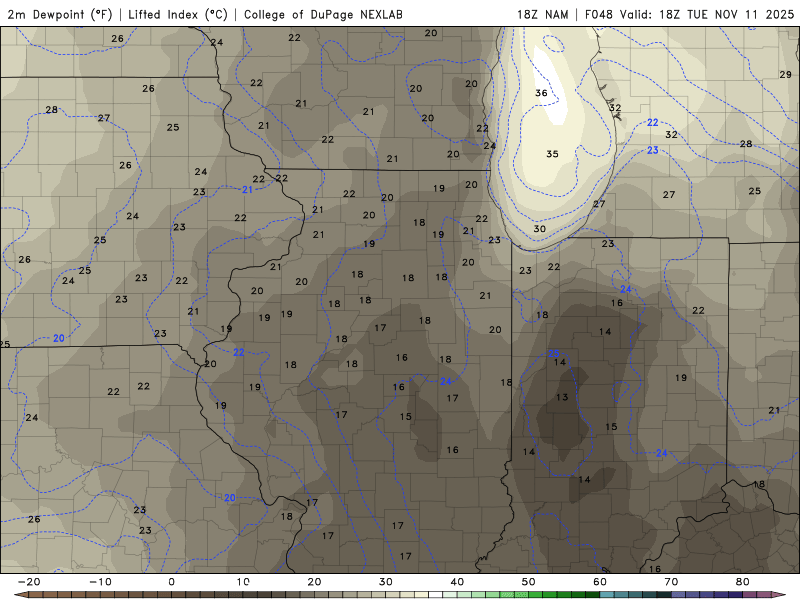Select the 36 dewpoint value over the lake
Screen dimensions: 800x600
[541, 93]
